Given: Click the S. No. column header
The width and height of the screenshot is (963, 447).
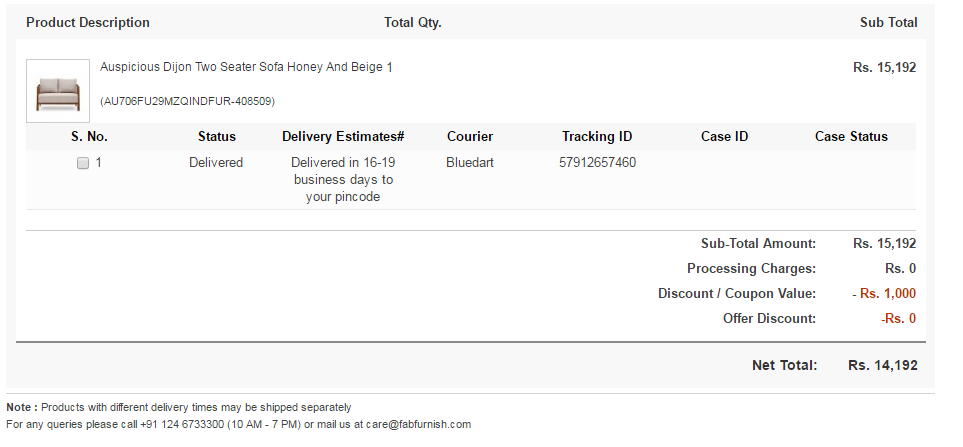Looking at the screenshot, I should click(89, 137).
